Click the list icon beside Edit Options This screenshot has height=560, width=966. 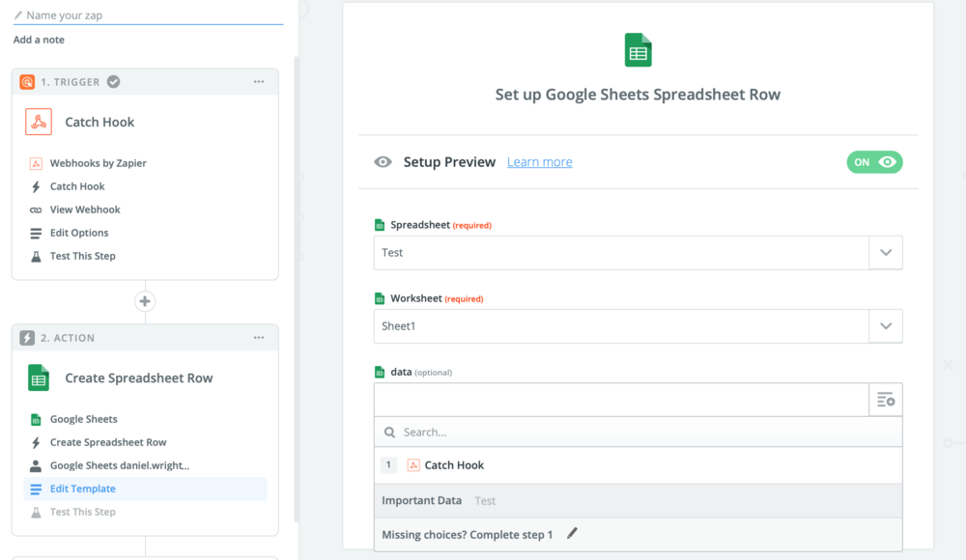pos(36,233)
